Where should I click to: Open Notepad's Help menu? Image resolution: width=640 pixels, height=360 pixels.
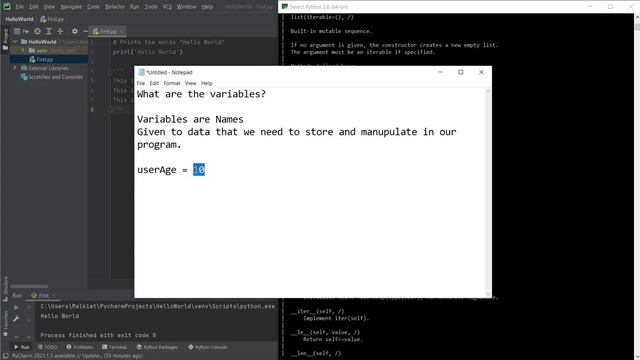coord(207,83)
